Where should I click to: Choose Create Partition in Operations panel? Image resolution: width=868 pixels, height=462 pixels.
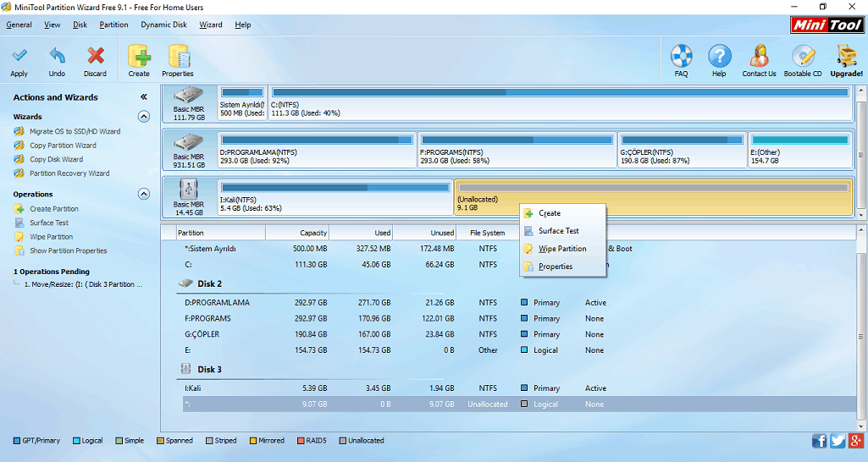[53, 209]
